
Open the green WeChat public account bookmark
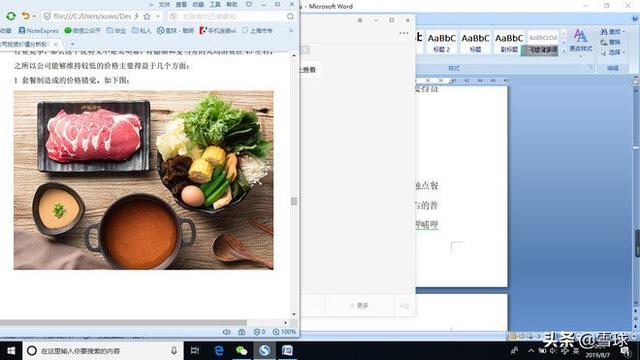82,31
